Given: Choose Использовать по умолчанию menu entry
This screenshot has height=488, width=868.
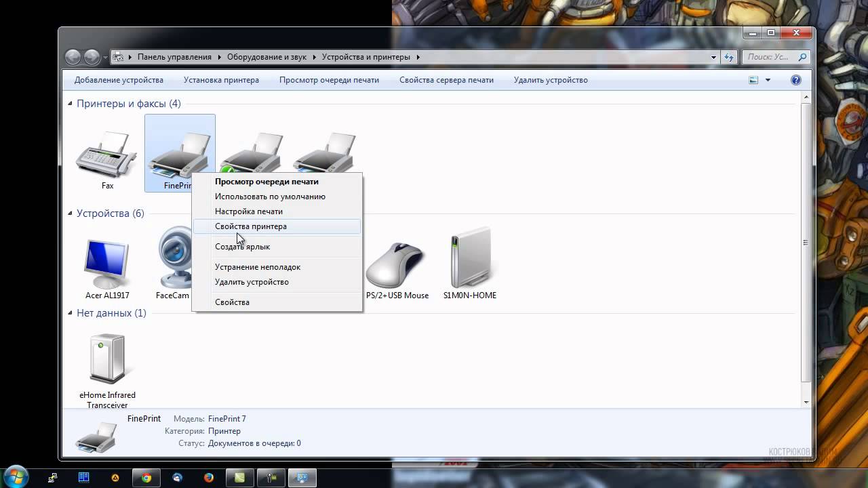Looking at the screenshot, I should click(277, 197).
